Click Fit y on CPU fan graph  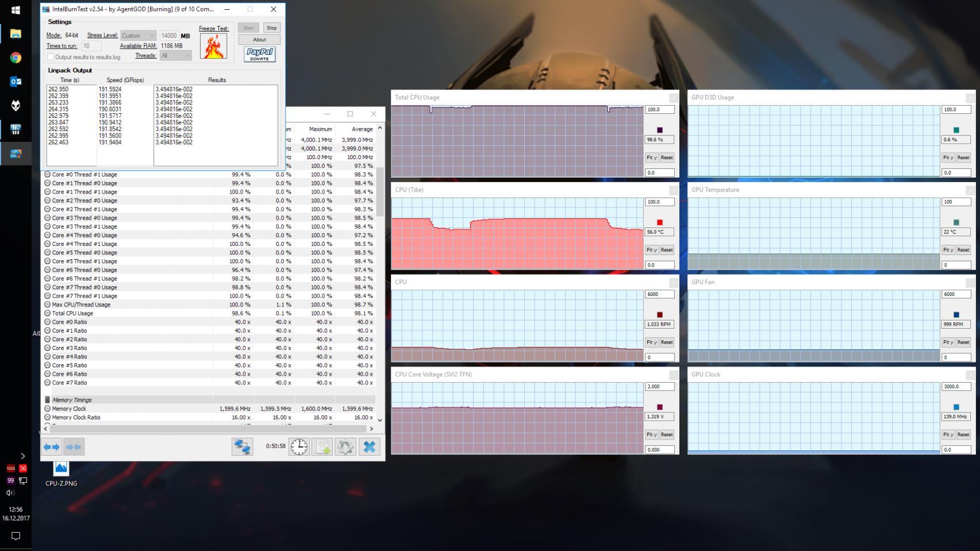point(651,342)
